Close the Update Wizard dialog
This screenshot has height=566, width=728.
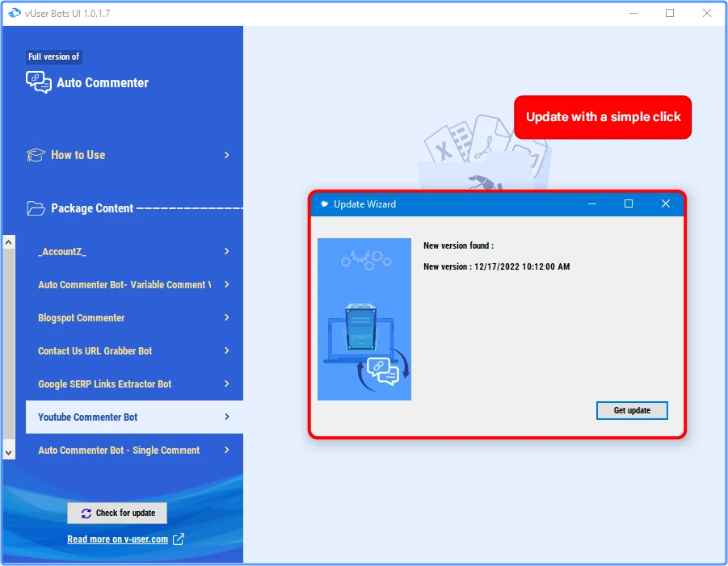point(665,204)
